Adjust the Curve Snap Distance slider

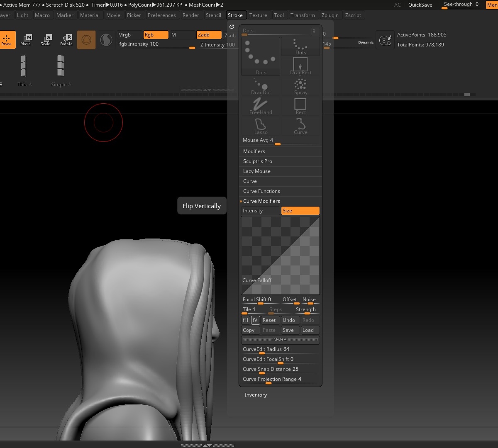281,370
